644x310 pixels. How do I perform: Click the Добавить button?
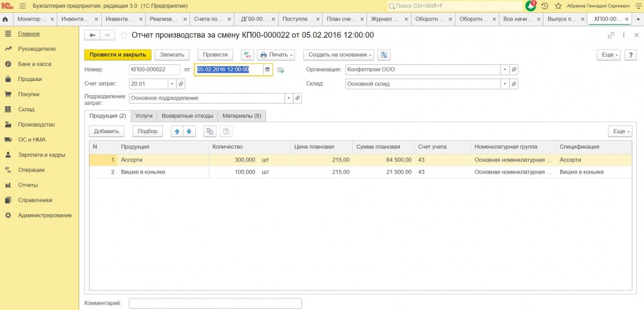pyautogui.click(x=107, y=131)
